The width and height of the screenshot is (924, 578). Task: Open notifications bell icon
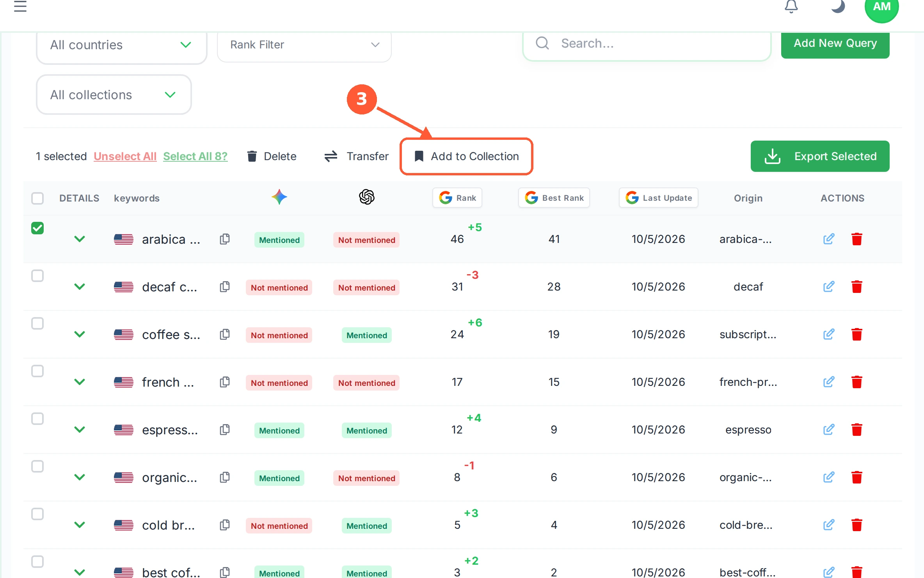click(791, 6)
